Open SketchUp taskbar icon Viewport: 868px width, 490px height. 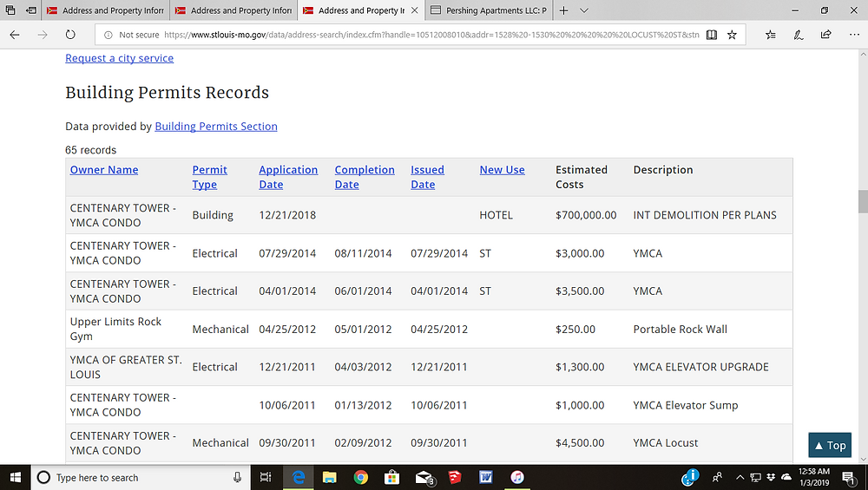455,477
